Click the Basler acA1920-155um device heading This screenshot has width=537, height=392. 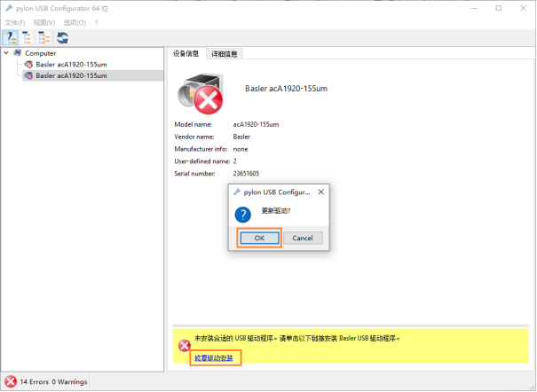[x=286, y=89]
